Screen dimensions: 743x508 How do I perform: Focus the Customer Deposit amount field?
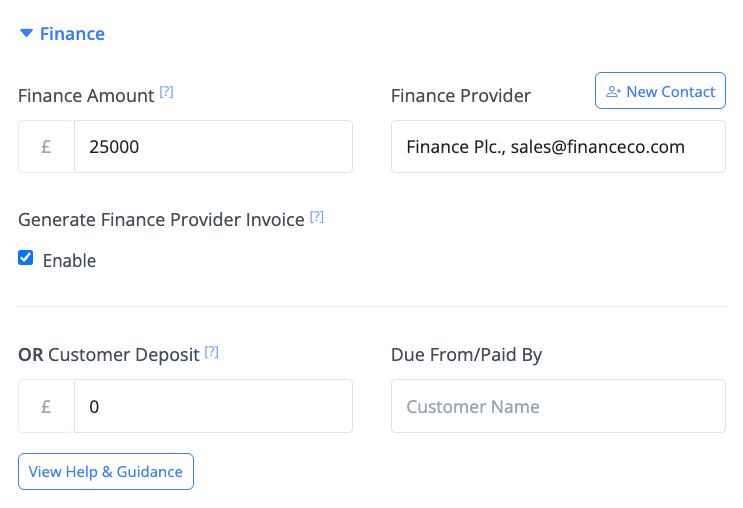(x=212, y=407)
